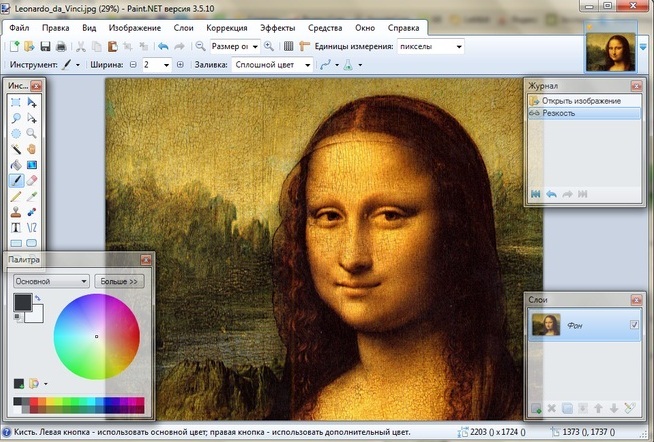Pick a color on the color wheel
The image size is (654, 442).
tap(97, 337)
